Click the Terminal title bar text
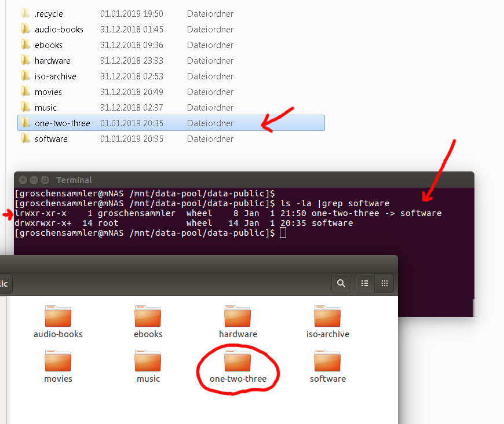504x424 pixels. coord(74,180)
